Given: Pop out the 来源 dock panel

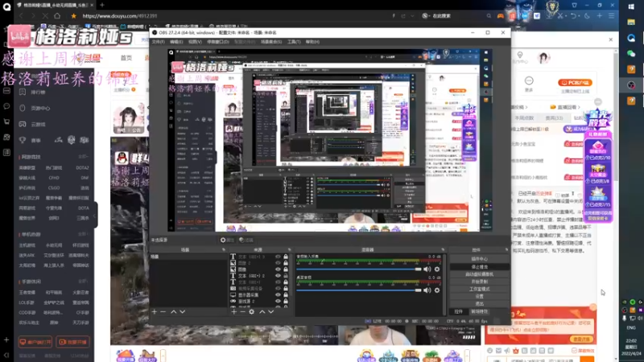Looking at the screenshot, I should click(289, 250).
